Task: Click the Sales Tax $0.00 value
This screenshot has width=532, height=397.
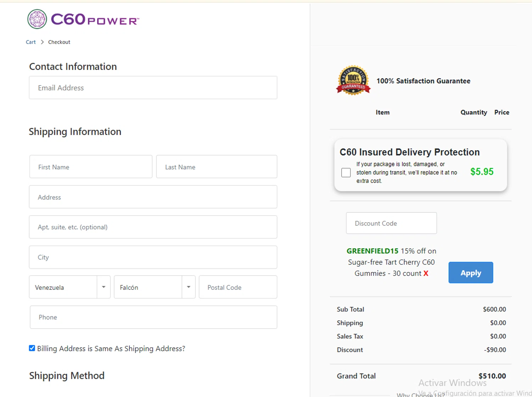Action: 498,336
